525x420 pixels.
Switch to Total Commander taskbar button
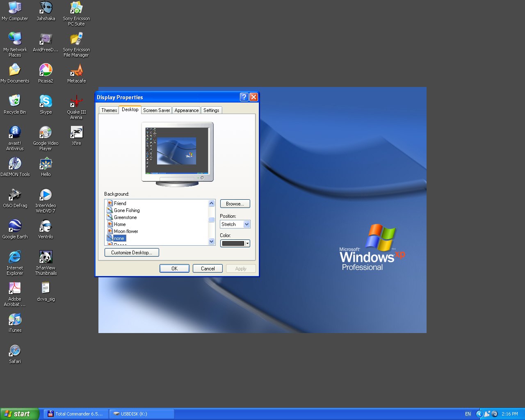(x=76, y=414)
